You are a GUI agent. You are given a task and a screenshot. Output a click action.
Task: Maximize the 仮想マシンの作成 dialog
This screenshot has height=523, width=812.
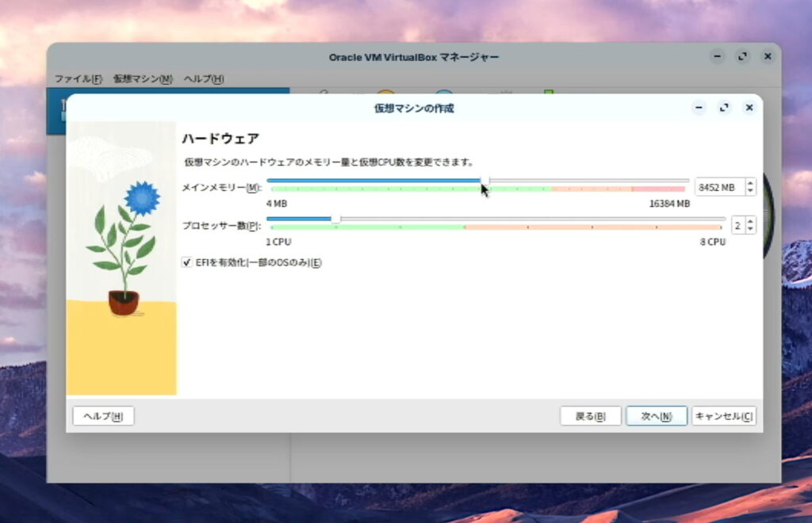723,108
